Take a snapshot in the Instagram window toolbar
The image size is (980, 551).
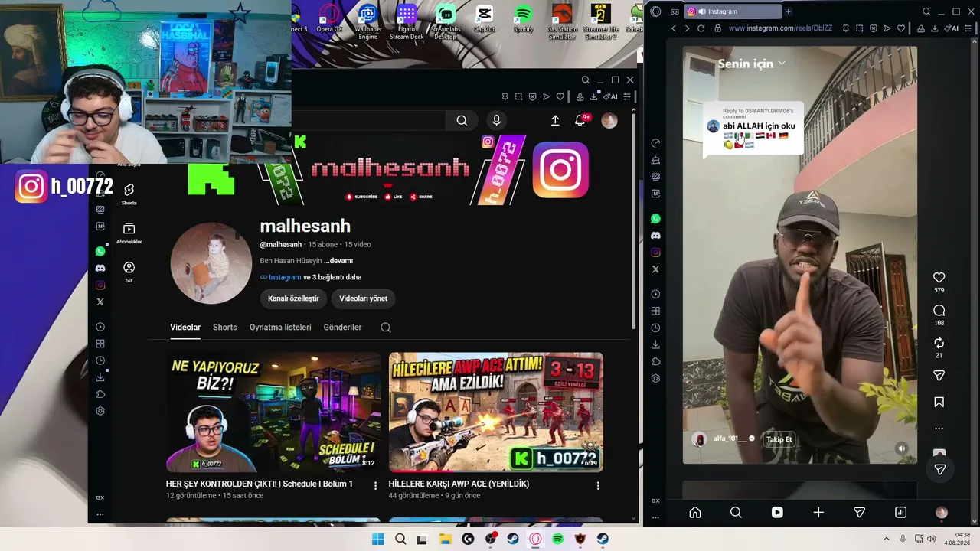[x=859, y=28]
